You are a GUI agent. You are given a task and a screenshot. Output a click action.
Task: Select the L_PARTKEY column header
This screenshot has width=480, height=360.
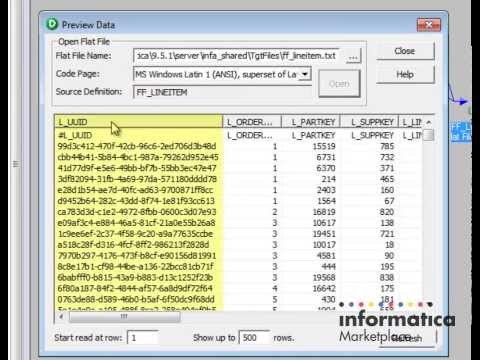coord(311,122)
